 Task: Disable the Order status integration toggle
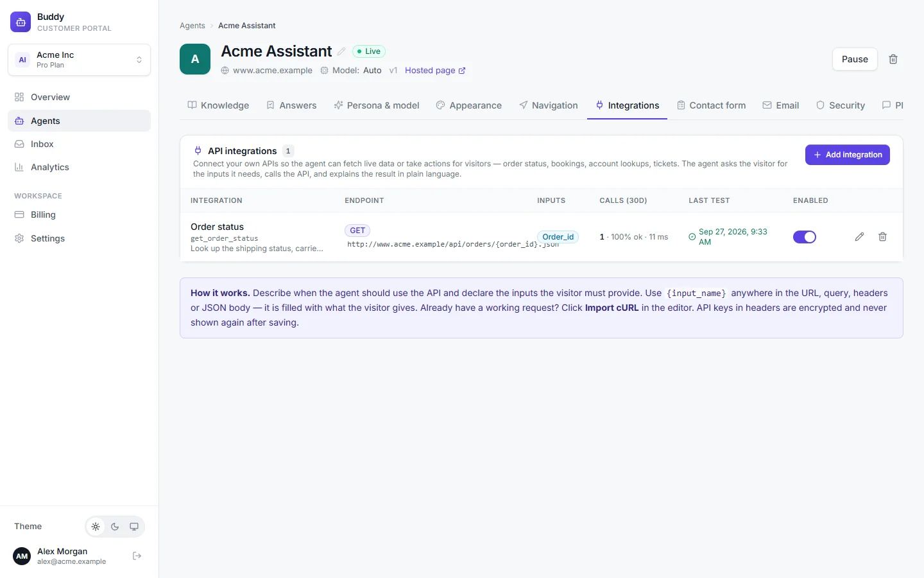click(x=805, y=237)
